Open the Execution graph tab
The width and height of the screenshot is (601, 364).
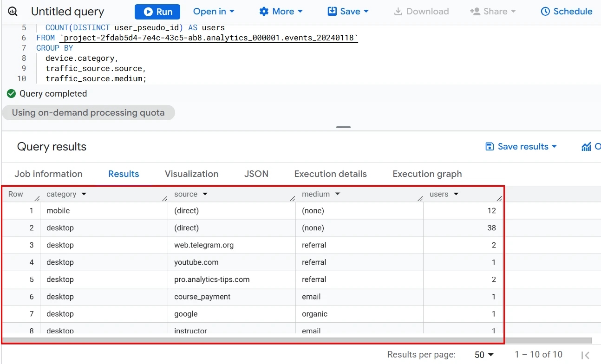pyautogui.click(x=427, y=174)
